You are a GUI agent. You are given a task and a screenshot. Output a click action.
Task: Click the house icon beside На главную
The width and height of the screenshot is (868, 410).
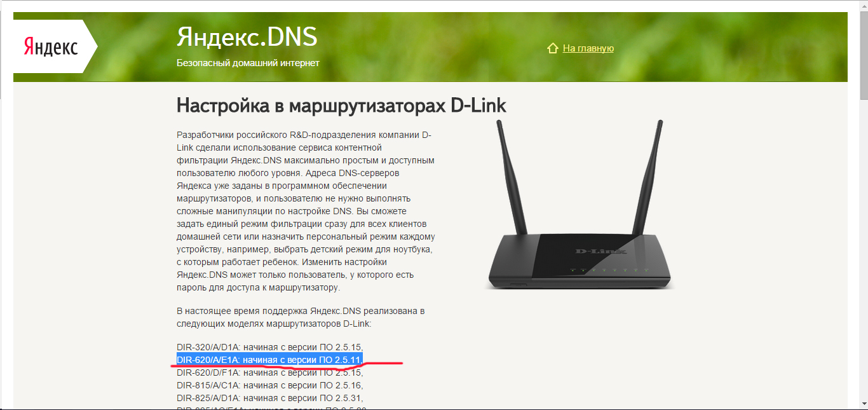553,48
